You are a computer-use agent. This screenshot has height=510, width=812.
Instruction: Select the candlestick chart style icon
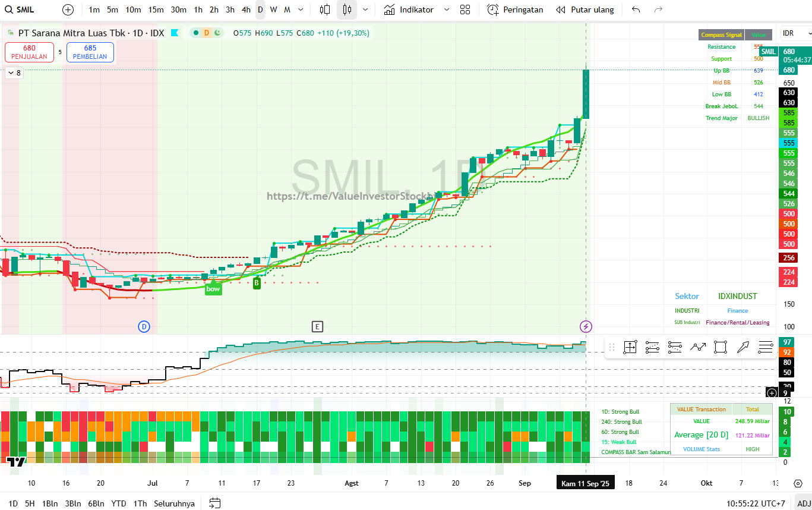click(347, 10)
